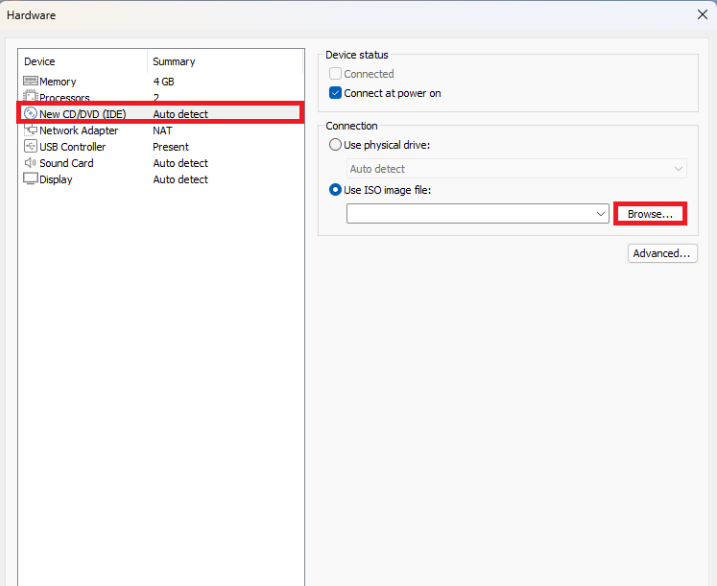
Task: Click inside the ISO image path field
Action: point(468,214)
